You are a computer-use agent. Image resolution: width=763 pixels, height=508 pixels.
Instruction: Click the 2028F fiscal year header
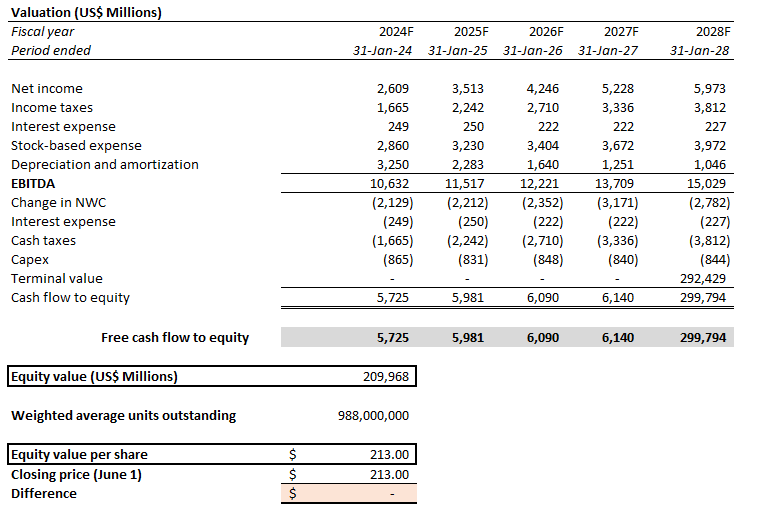pyautogui.click(x=713, y=32)
